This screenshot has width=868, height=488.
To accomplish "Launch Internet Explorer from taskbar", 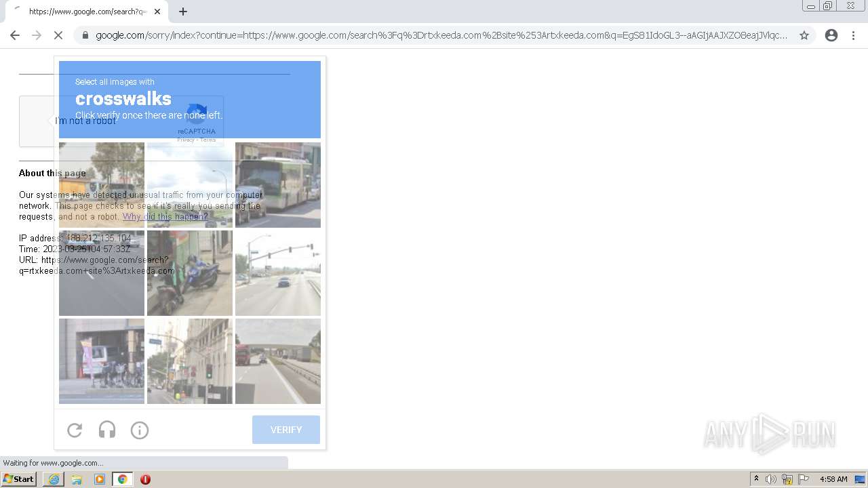I will tap(54, 479).
